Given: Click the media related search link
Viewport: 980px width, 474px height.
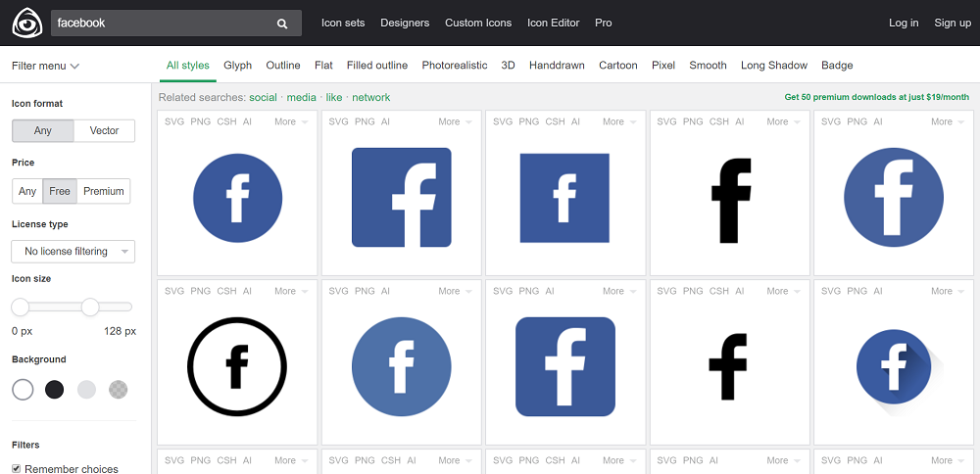Looking at the screenshot, I should (x=301, y=97).
